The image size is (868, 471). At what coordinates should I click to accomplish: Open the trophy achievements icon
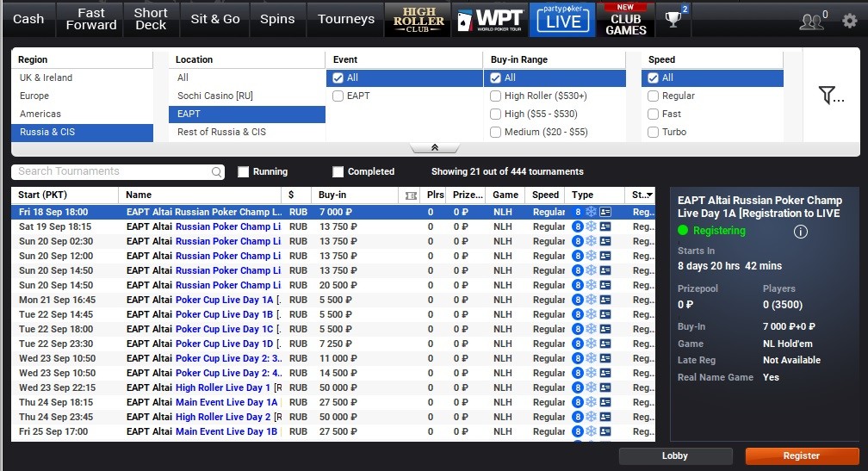pos(673,19)
